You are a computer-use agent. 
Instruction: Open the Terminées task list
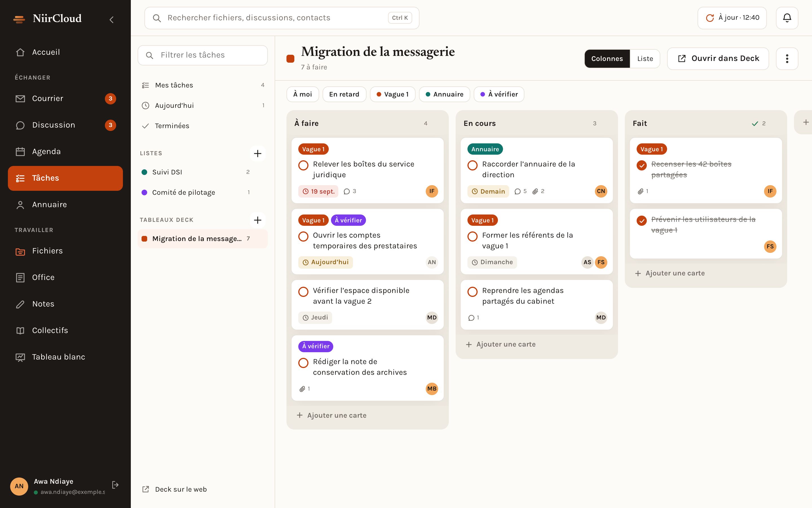[202, 126]
